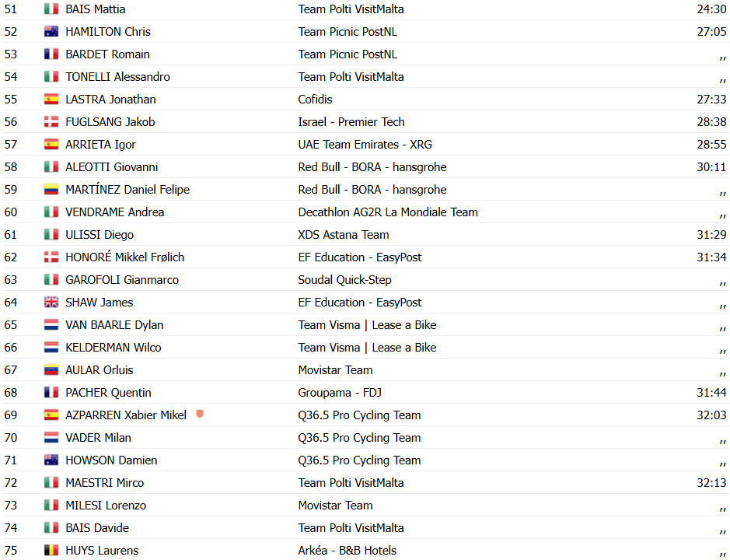The height and width of the screenshot is (560, 730).
Task: Click time gap 27:33 for LASTRA
Action: pos(711,100)
